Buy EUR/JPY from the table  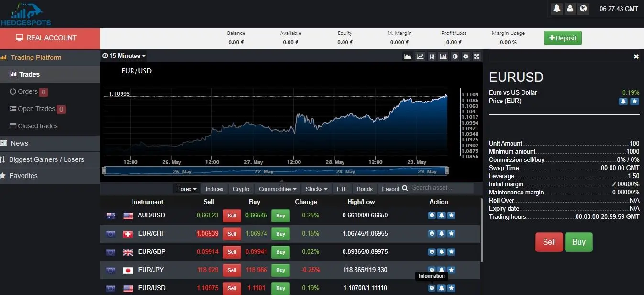[x=280, y=270]
